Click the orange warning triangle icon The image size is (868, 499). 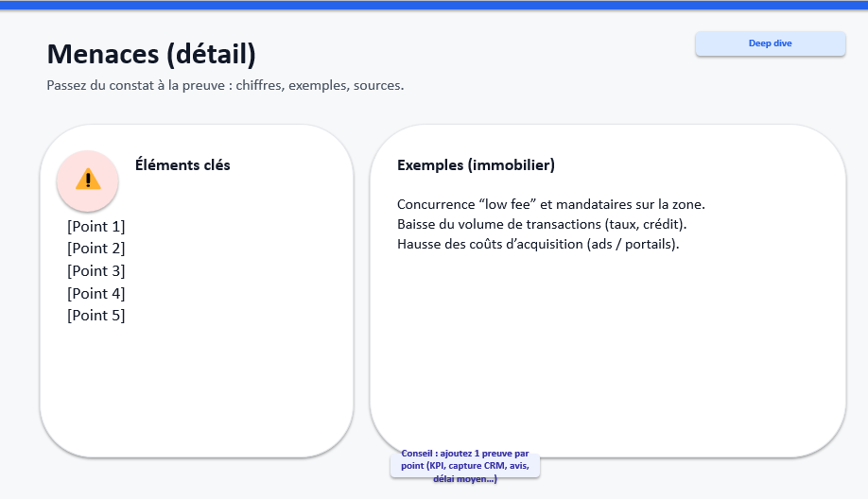tap(88, 179)
